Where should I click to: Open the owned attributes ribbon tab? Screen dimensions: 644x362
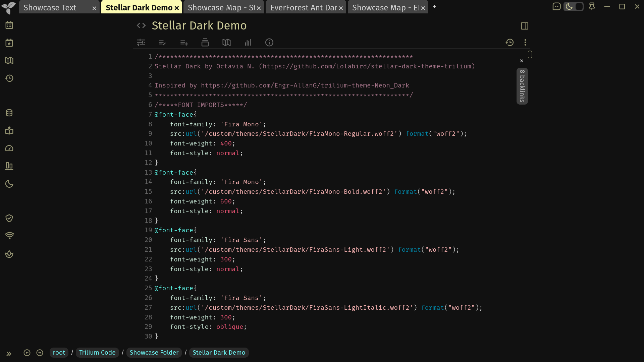pyautogui.click(x=162, y=43)
